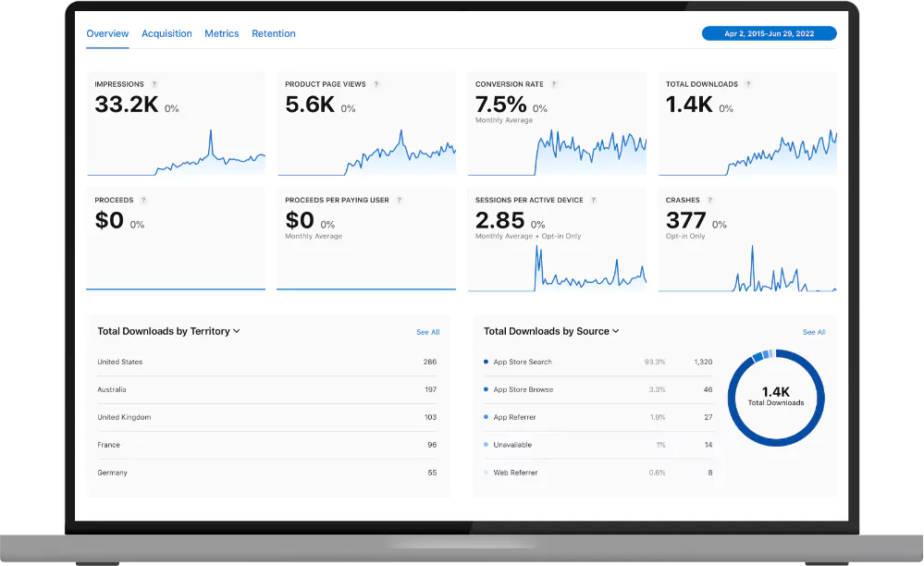Open help info for Conversion Rate

pos(555,84)
